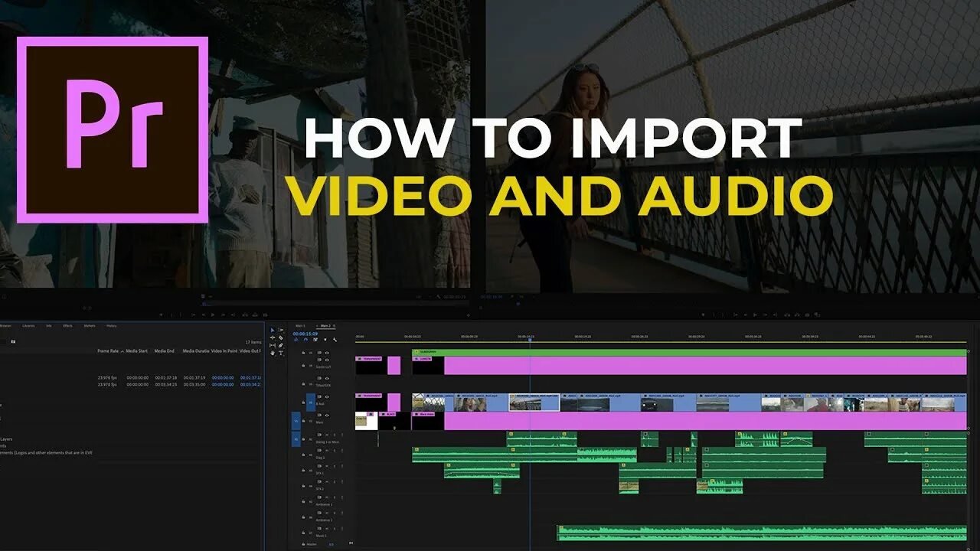The image size is (980, 551).
Task: Mute the Ambience 1 track
Action: [x=327, y=497]
